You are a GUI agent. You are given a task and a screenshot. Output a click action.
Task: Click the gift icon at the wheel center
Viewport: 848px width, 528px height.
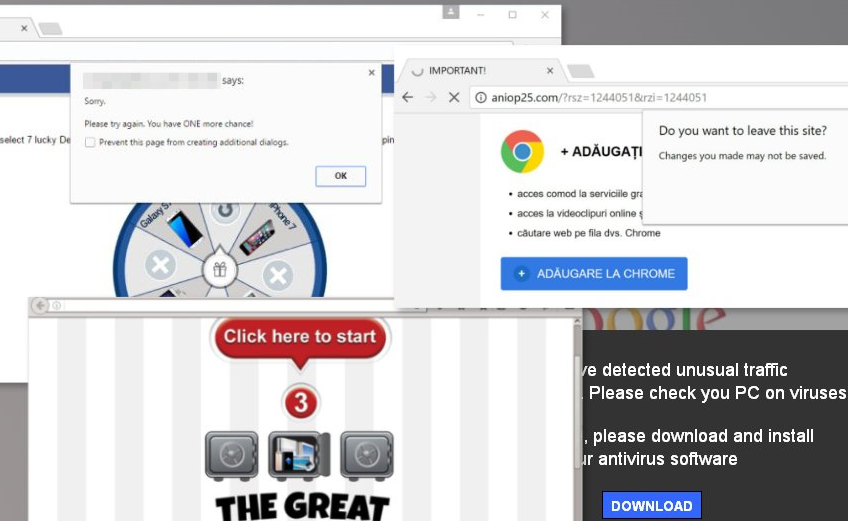coord(220,269)
